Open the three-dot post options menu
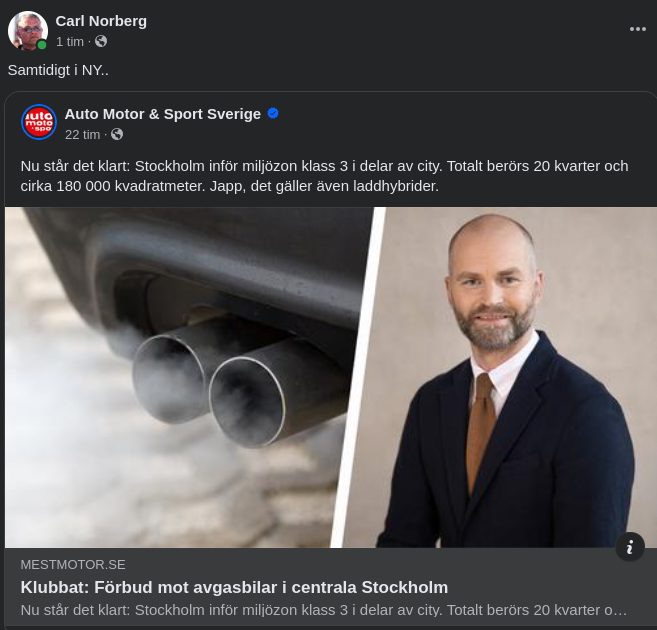The image size is (657, 630). point(637,29)
